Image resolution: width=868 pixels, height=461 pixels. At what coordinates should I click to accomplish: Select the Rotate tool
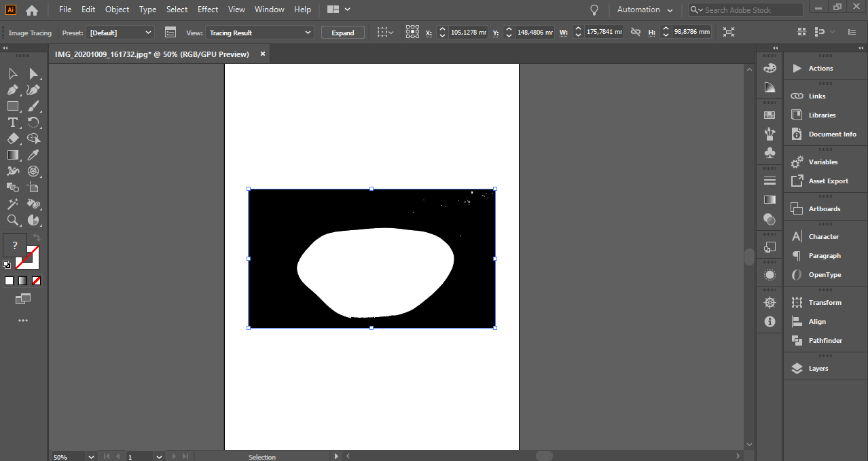point(33,122)
